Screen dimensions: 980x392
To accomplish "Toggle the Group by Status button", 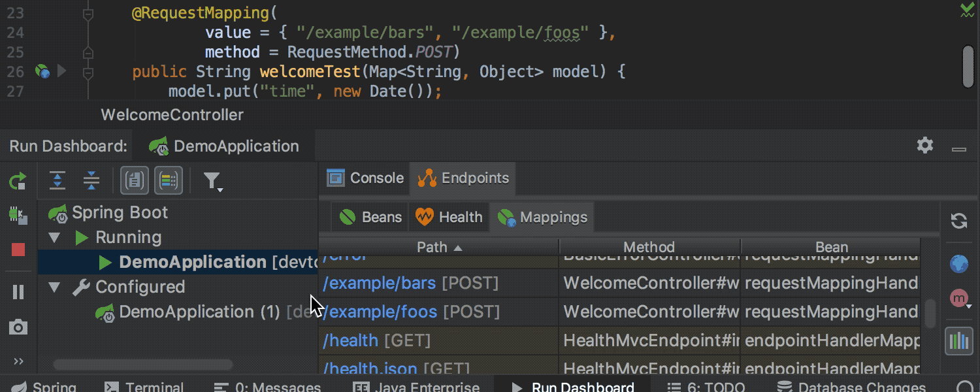I will 169,181.
